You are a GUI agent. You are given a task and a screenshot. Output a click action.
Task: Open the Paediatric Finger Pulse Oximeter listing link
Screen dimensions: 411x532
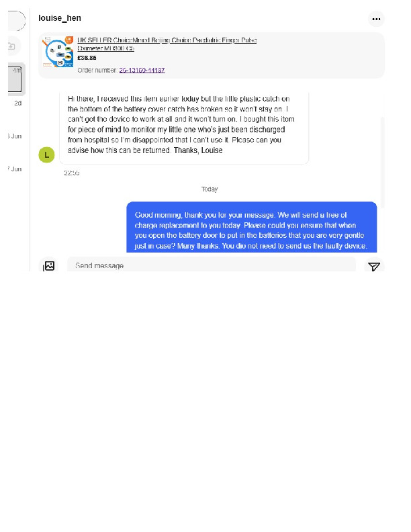[167, 44]
